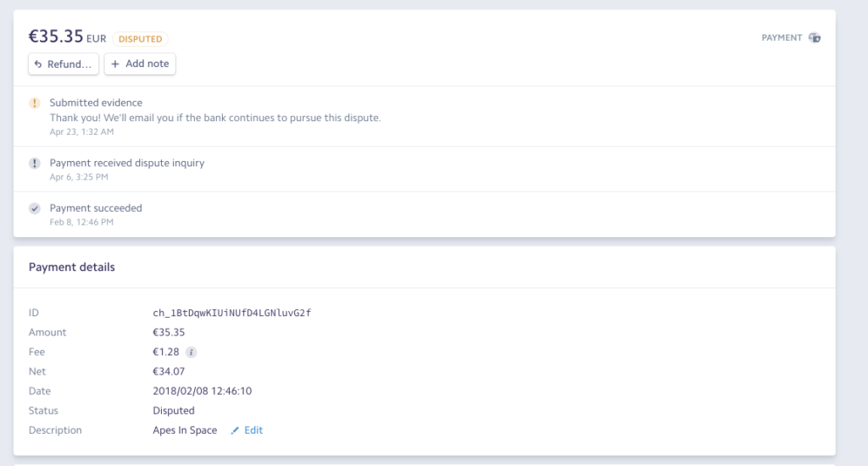The image size is (868, 466).
Task: Click the fee info icon
Action: pos(191,352)
